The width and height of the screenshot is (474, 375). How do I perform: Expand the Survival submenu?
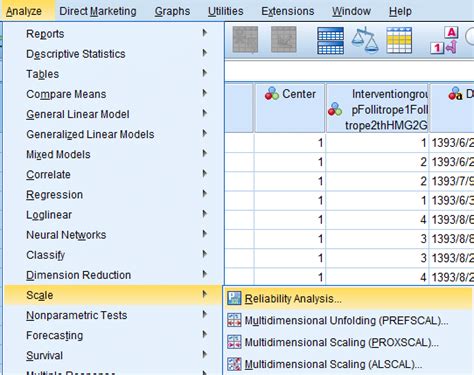pos(113,355)
